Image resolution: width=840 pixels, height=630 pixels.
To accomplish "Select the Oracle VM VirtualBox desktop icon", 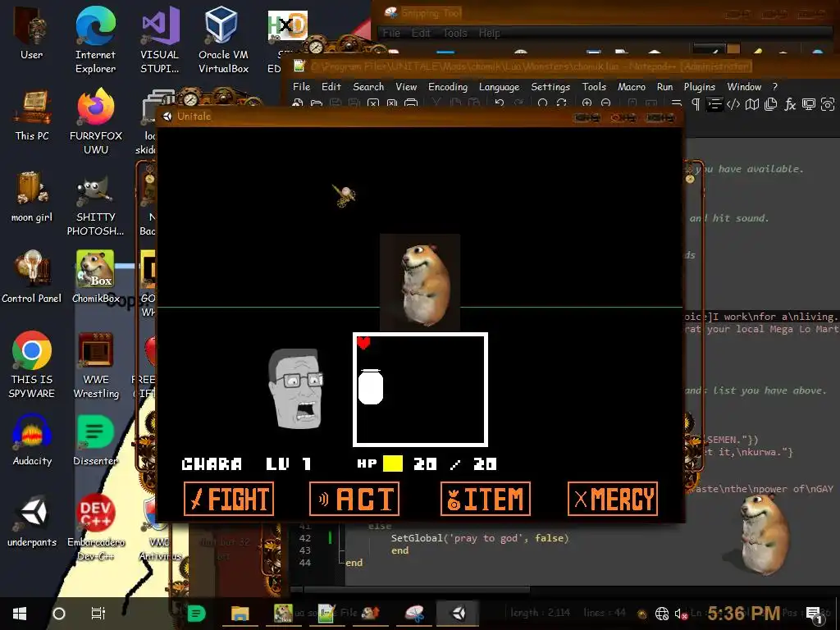I will (x=223, y=40).
